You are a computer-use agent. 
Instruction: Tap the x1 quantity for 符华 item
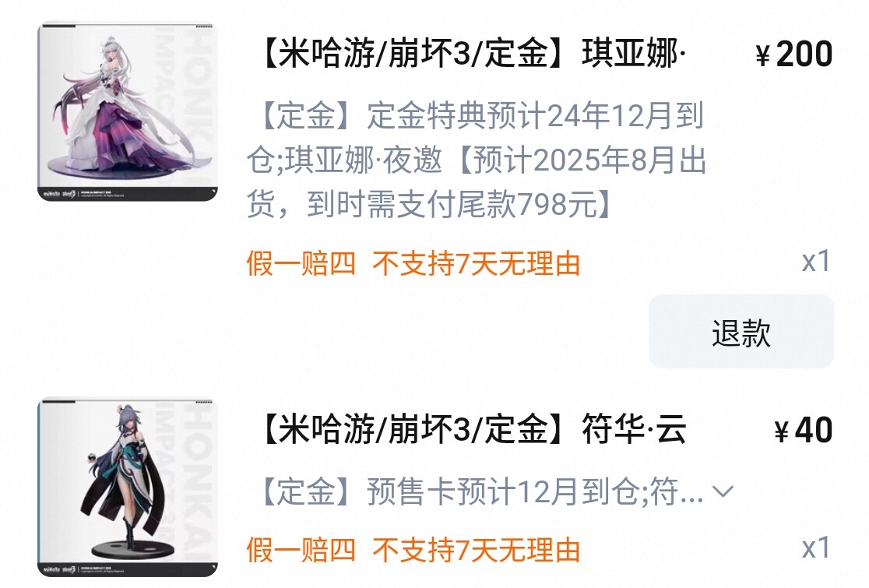[x=816, y=548]
